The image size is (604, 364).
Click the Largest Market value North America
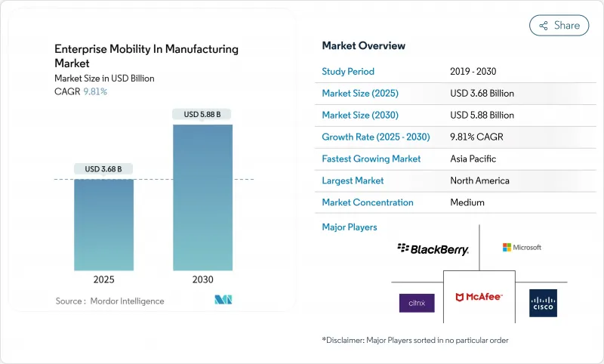479,180
